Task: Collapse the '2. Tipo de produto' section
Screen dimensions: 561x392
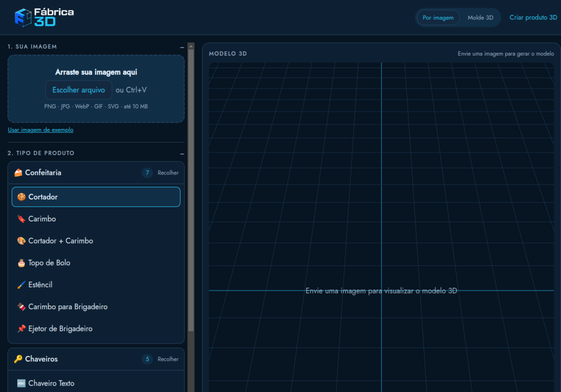Action: pyautogui.click(x=182, y=154)
